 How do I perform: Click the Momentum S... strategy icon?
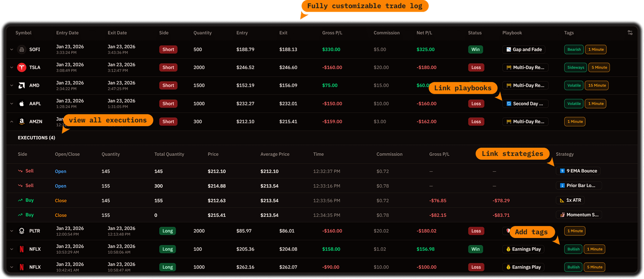coord(562,215)
